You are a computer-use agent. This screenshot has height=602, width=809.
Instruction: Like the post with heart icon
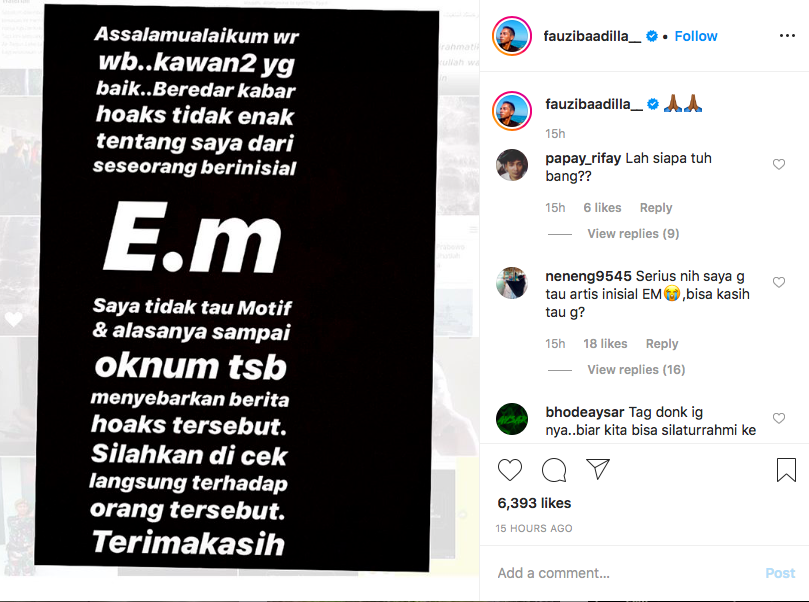click(510, 469)
